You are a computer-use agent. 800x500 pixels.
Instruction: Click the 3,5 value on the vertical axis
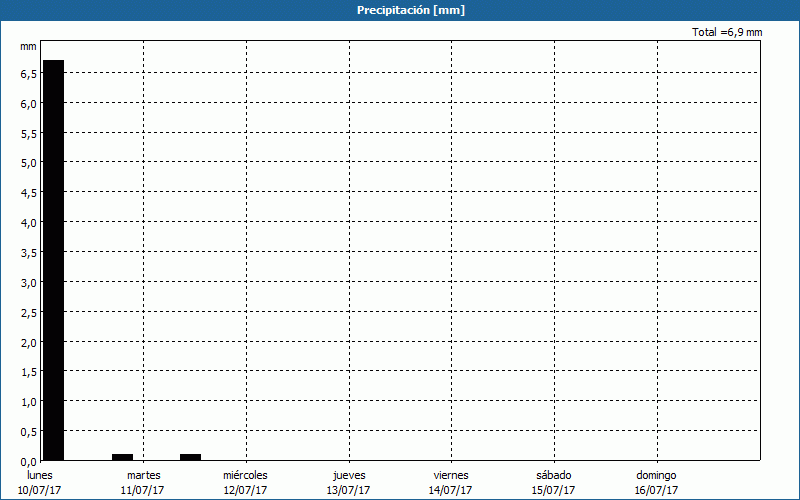click(27, 252)
